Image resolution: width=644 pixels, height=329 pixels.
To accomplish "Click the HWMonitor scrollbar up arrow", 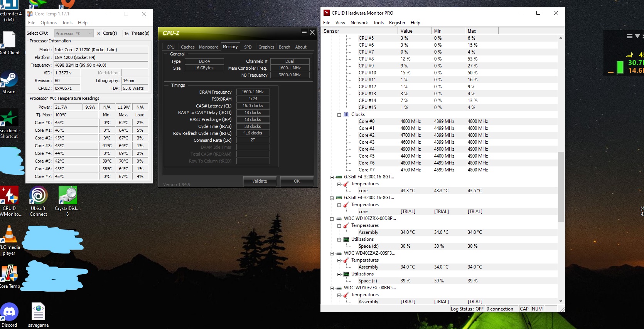I will (x=561, y=38).
